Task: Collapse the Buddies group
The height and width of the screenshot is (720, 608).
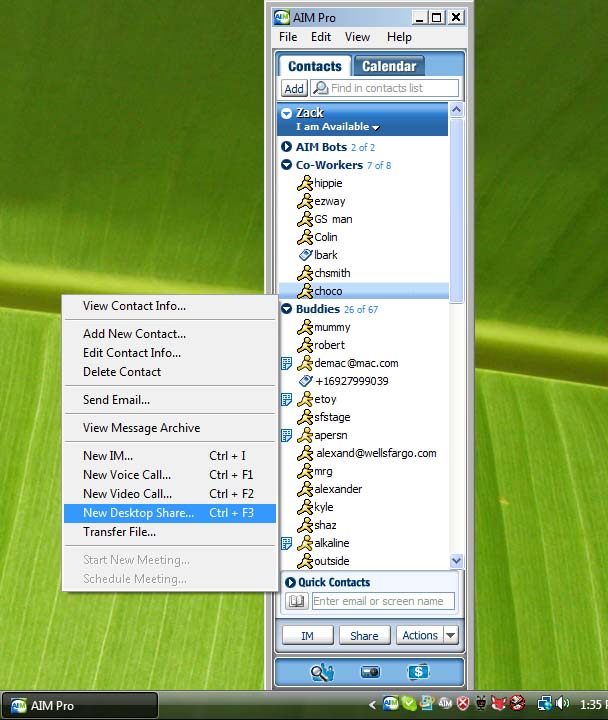Action: point(287,309)
